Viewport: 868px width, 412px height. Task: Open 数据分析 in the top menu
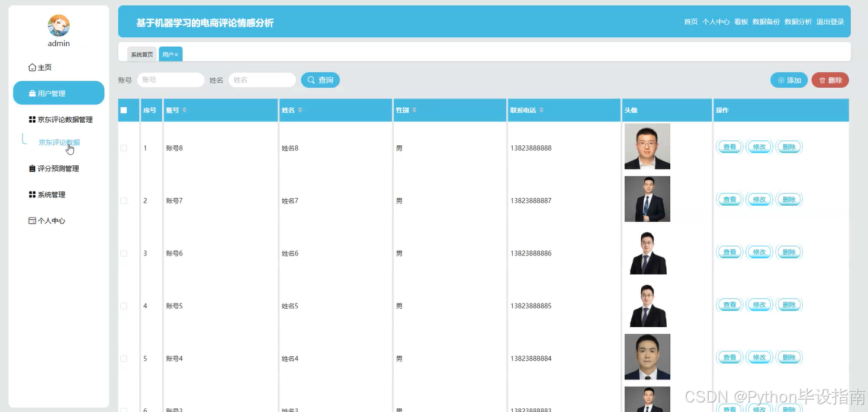tap(799, 21)
